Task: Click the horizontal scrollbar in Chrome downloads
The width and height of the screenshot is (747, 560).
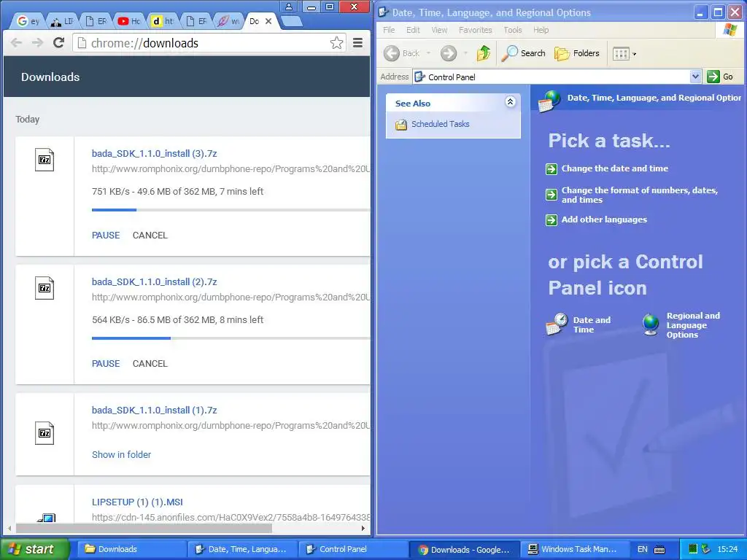Action: 144,528
